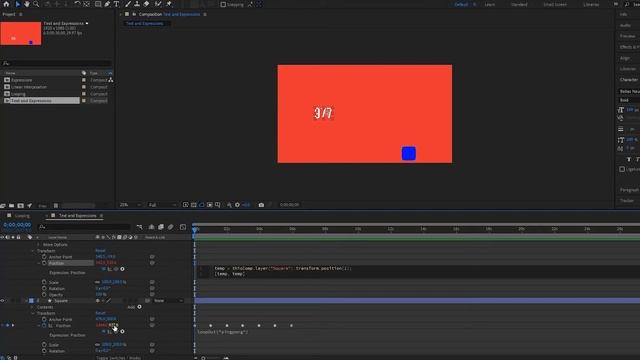This screenshot has height=360, width=640.
Task: Click Reset for text layer Transform
Action: [100, 251]
